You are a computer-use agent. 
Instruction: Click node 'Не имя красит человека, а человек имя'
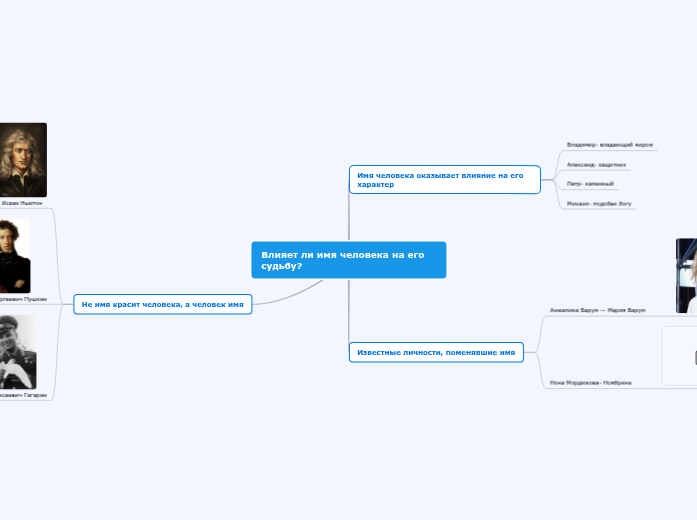tap(162, 304)
